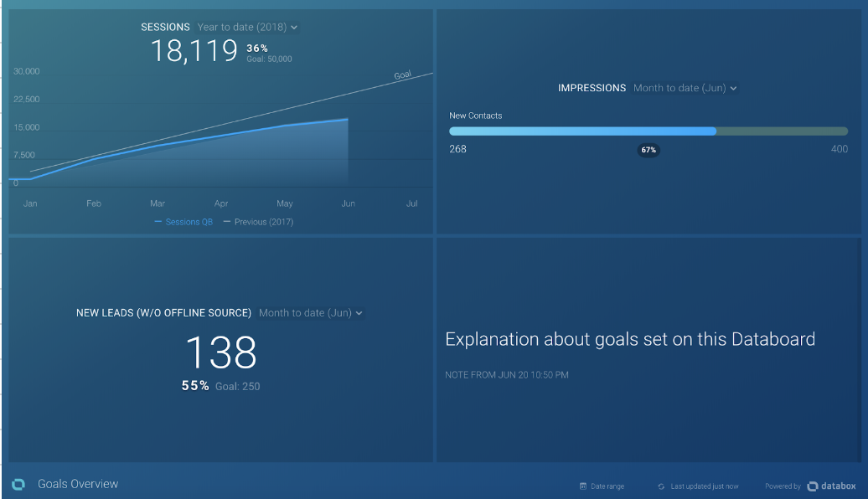Click the calendar icon next to Date range

(x=582, y=486)
